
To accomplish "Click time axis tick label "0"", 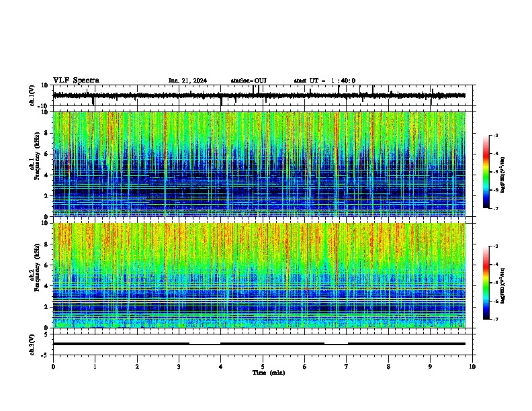I will coord(53,367).
